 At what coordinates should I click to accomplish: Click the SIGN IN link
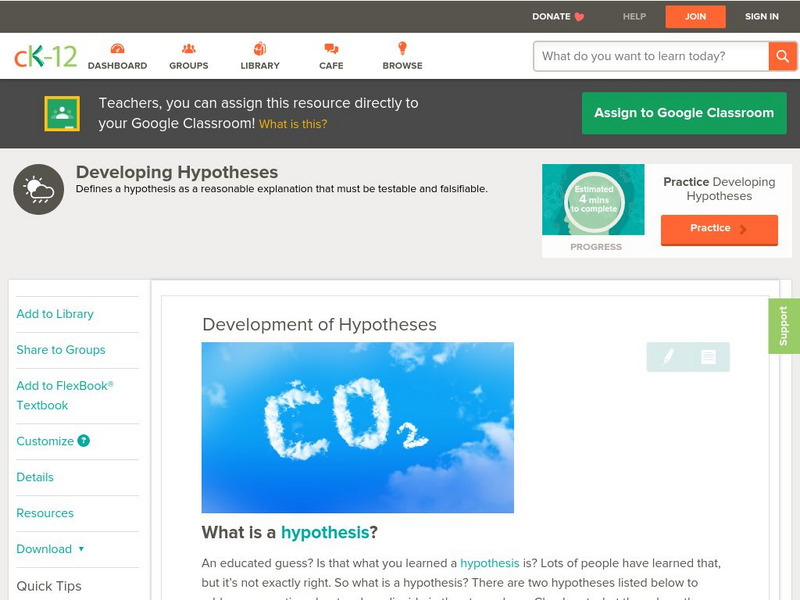pyautogui.click(x=762, y=17)
